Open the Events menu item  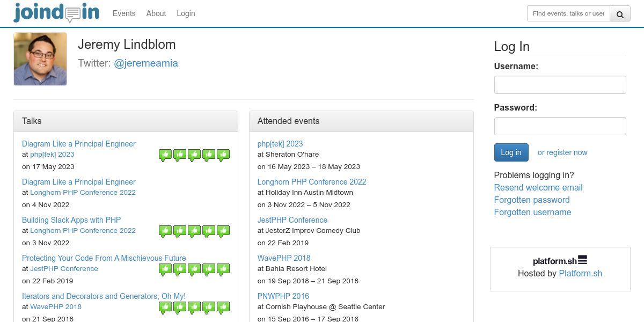[x=124, y=13]
